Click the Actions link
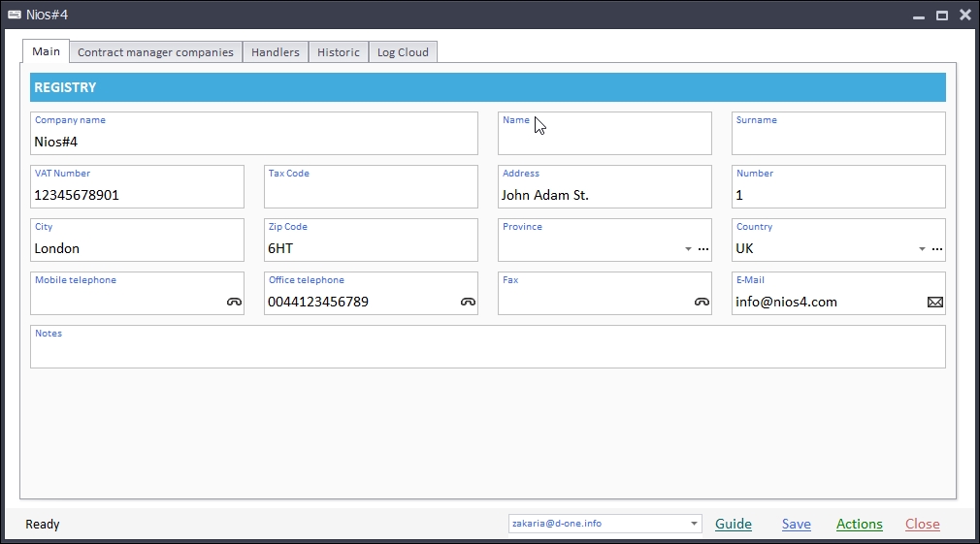This screenshot has width=980, height=544. (x=859, y=524)
